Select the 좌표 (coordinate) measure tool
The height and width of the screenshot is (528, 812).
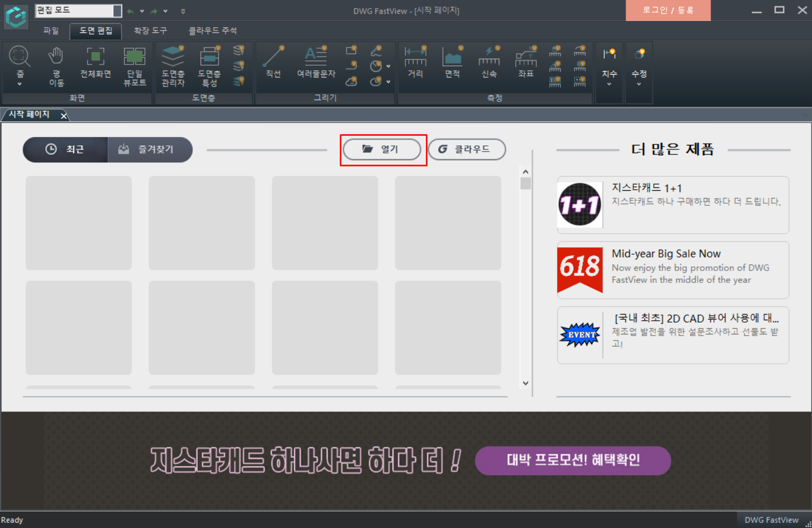point(525,62)
